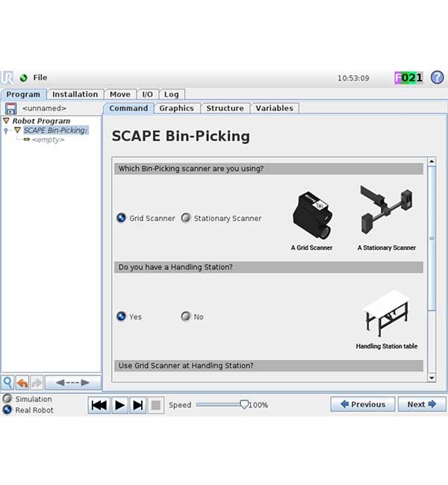Select the Graphics tab
The image size is (448, 485).
click(177, 108)
